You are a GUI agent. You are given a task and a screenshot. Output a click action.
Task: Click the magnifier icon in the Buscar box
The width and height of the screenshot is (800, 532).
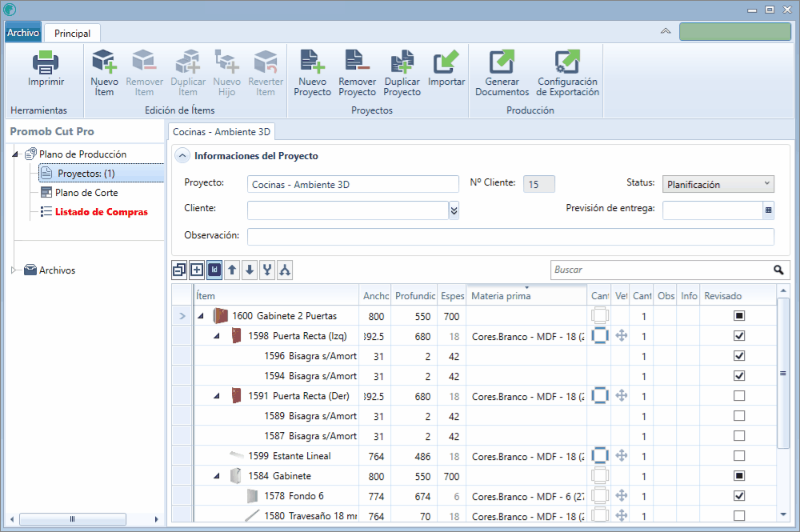778,270
